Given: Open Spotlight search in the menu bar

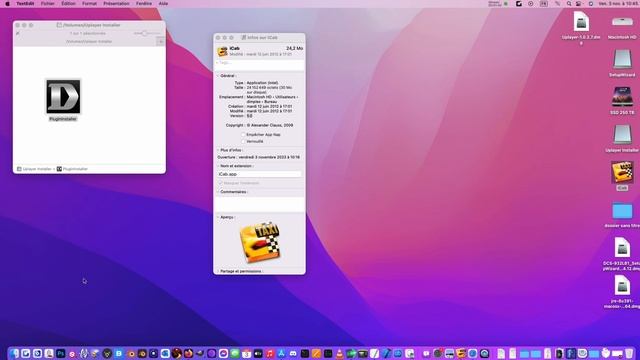Looking at the screenshot, I should tap(569, 4).
